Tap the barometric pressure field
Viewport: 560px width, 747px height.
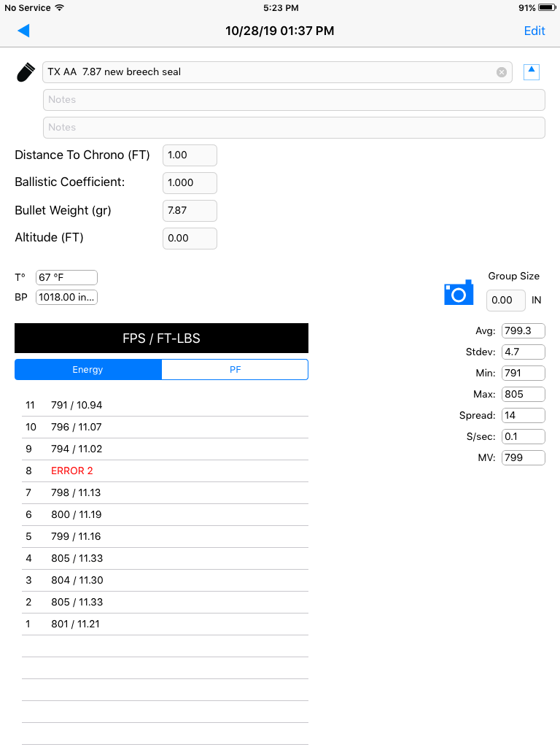[66, 298]
